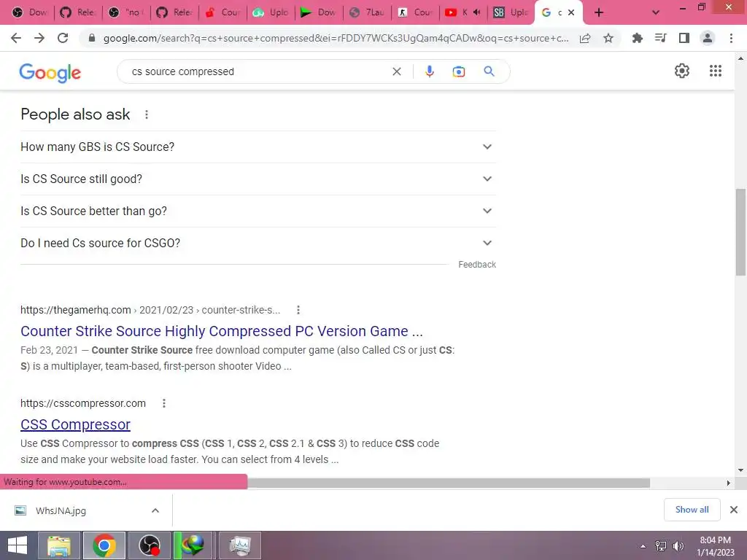Click the vertical page scrollbar thumb
The height and width of the screenshot is (560, 747).
[x=740, y=232]
